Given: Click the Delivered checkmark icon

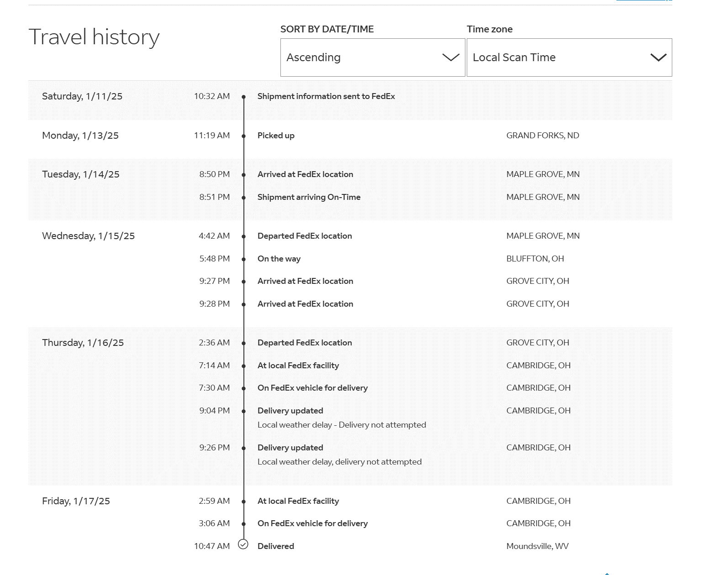Looking at the screenshot, I should tap(243, 544).
